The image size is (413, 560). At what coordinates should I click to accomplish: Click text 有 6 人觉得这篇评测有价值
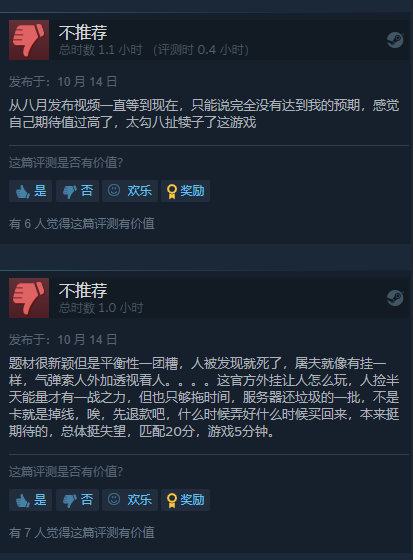click(82, 224)
